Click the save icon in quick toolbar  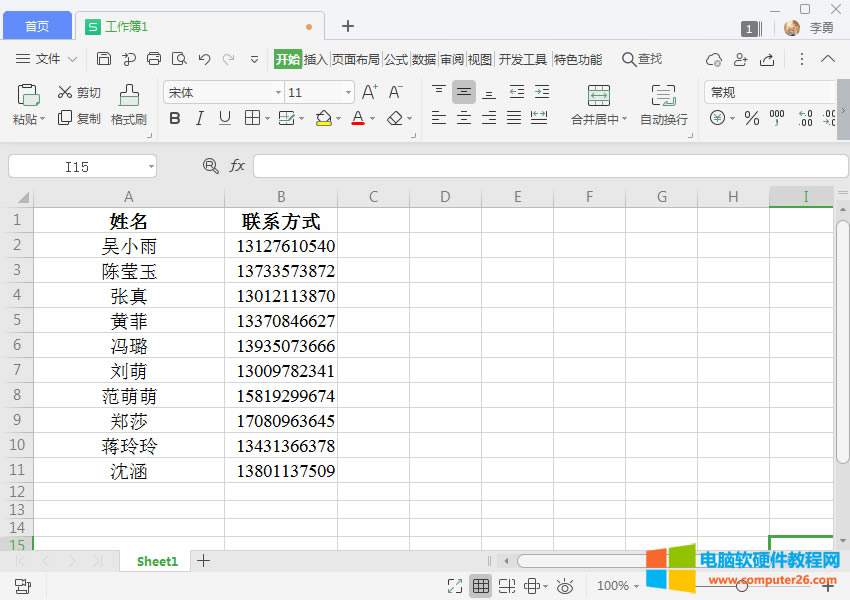104,59
